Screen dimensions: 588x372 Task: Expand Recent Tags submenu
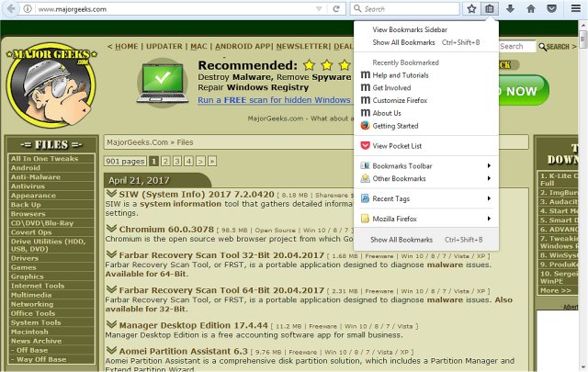tap(426, 198)
